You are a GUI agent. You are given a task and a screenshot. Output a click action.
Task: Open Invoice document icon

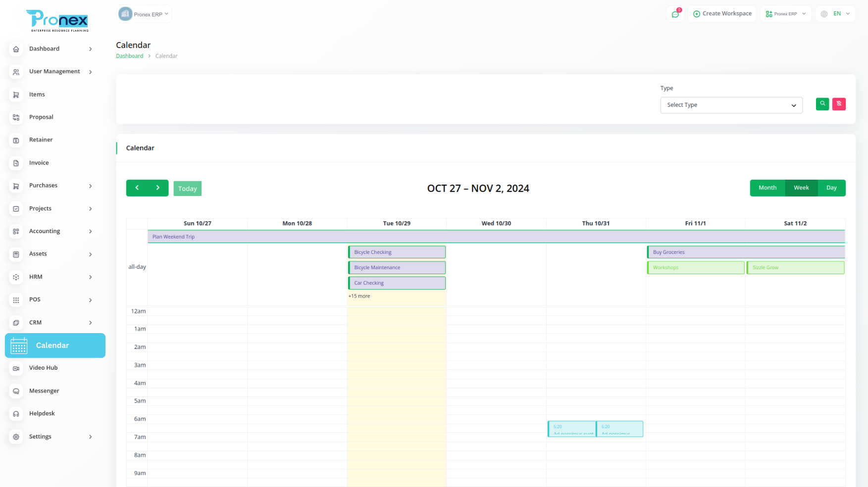click(x=16, y=163)
